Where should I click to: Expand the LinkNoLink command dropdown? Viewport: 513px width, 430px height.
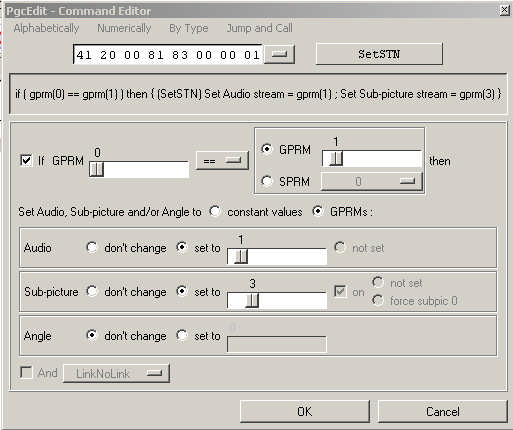click(116, 373)
